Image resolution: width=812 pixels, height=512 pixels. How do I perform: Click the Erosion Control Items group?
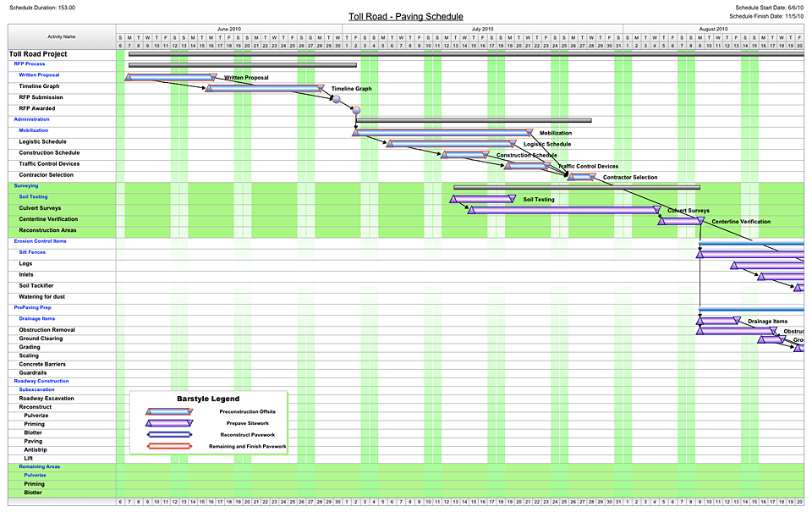pos(40,241)
